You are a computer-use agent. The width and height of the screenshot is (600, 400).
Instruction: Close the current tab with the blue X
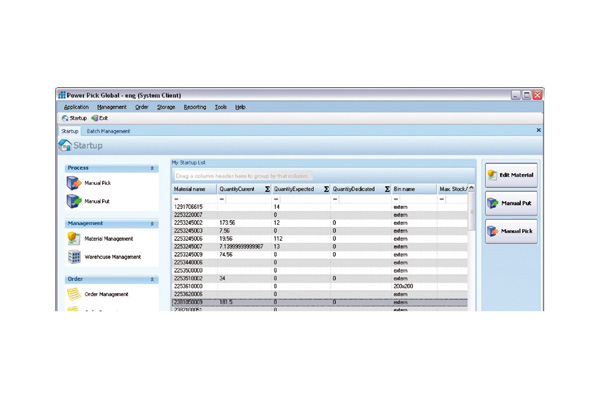click(x=538, y=130)
